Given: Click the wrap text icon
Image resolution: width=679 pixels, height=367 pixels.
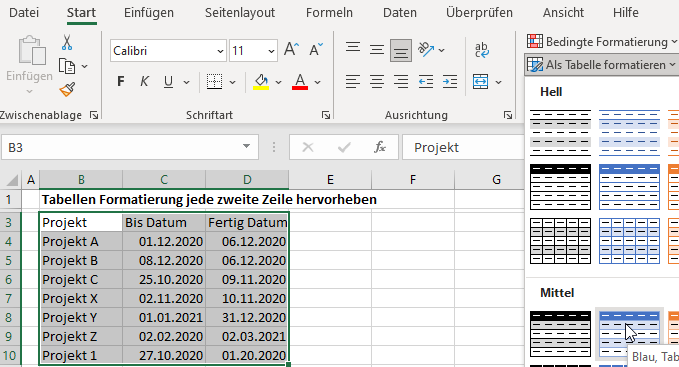Looking at the screenshot, I should (482, 49).
